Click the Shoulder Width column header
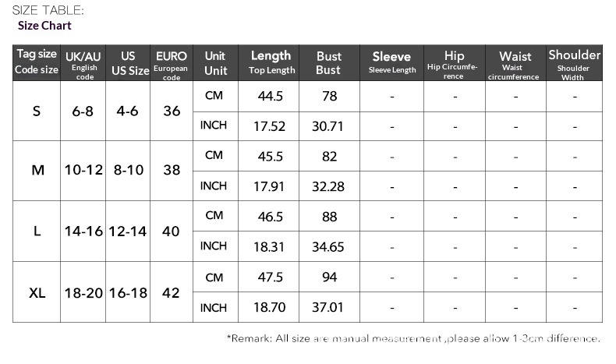The width and height of the screenshot is (616, 364). [x=574, y=63]
